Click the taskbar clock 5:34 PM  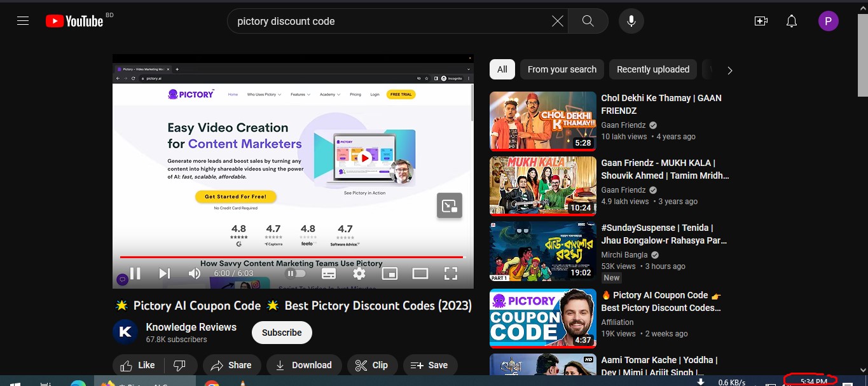(x=813, y=382)
